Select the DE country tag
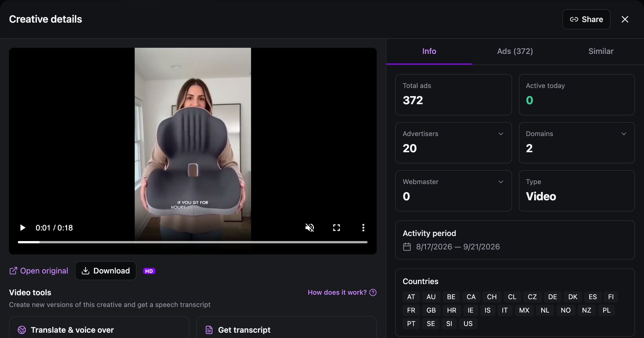 (x=553, y=297)
